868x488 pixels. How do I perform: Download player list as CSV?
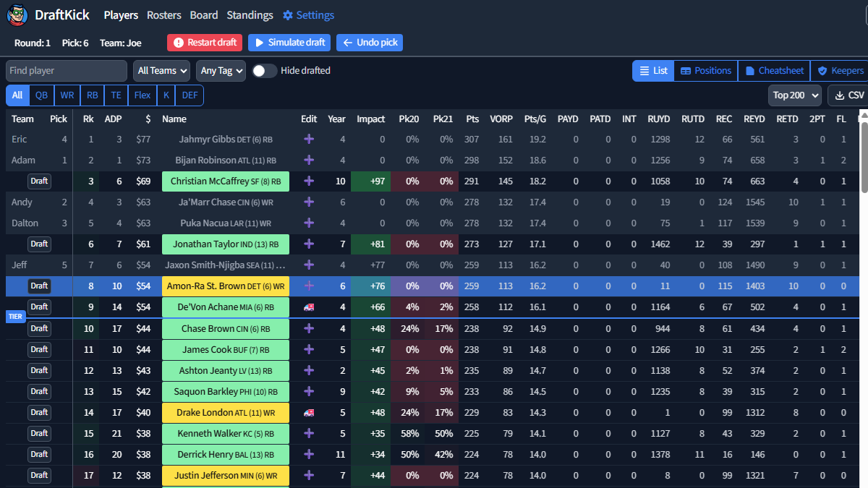click(x=848, y=95)
